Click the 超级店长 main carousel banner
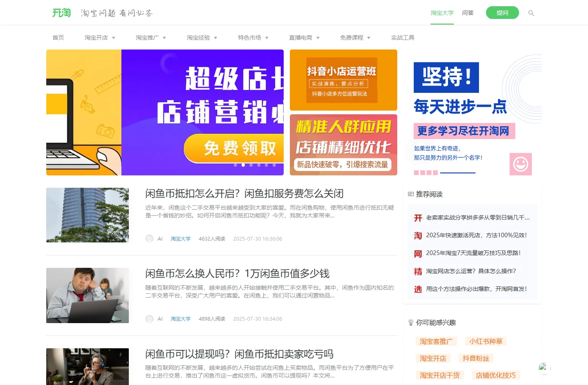 [165, 112]
